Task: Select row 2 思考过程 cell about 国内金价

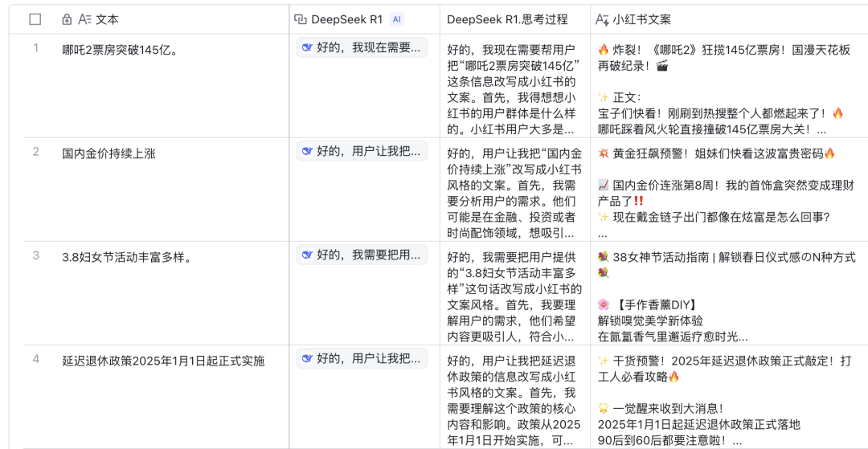Action: [515, 189]
